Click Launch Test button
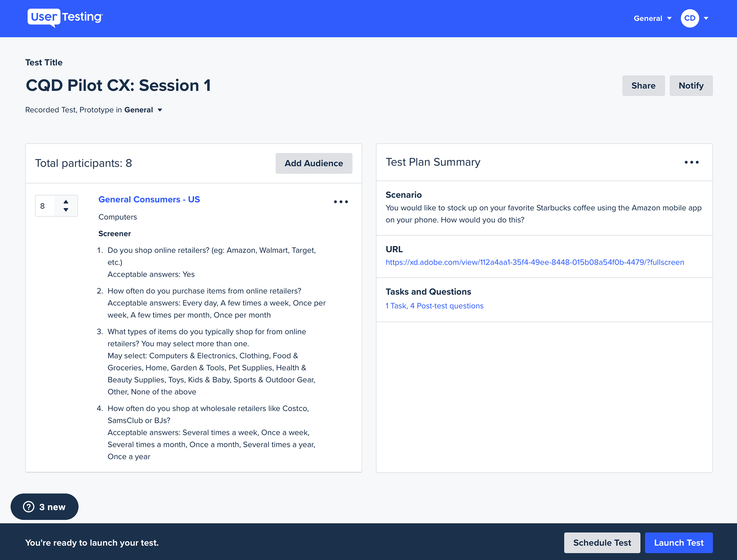Image resolution: width=737 pixels, height=560 pixels. coord(679,543)
